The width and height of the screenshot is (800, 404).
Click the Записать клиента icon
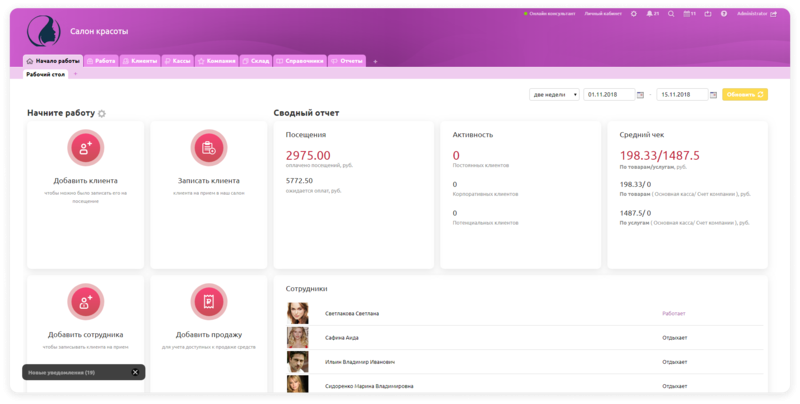(x=208, y=148)
